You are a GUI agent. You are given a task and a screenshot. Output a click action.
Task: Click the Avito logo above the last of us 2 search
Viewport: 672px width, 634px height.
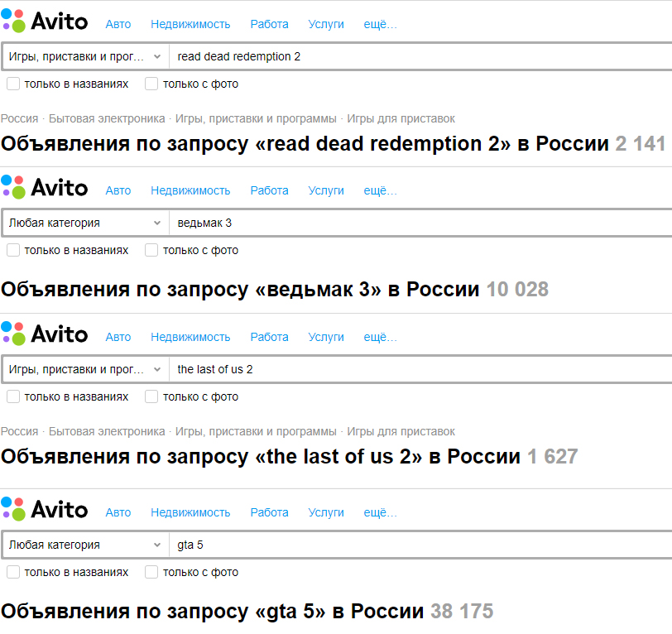coord(45,334)
